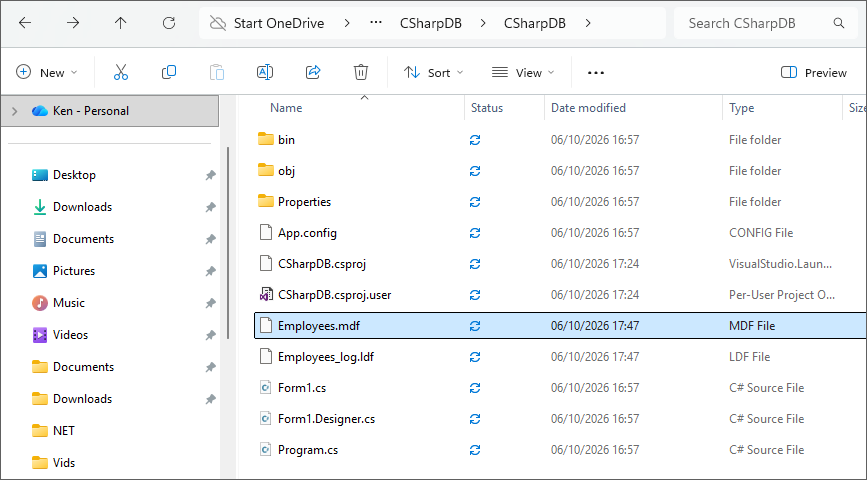Image resolution: width=867 pixels, height=480 pixels.
Task: Click the Cut scissors icon
Action: pos(121,72)
